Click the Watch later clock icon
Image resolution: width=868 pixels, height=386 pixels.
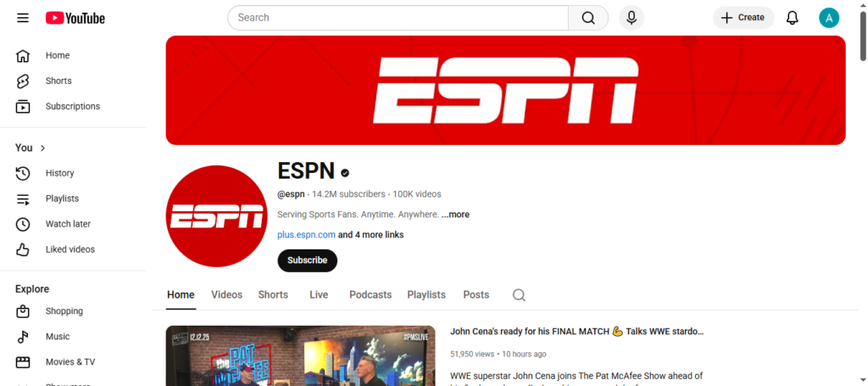click(x=23, y=224)
